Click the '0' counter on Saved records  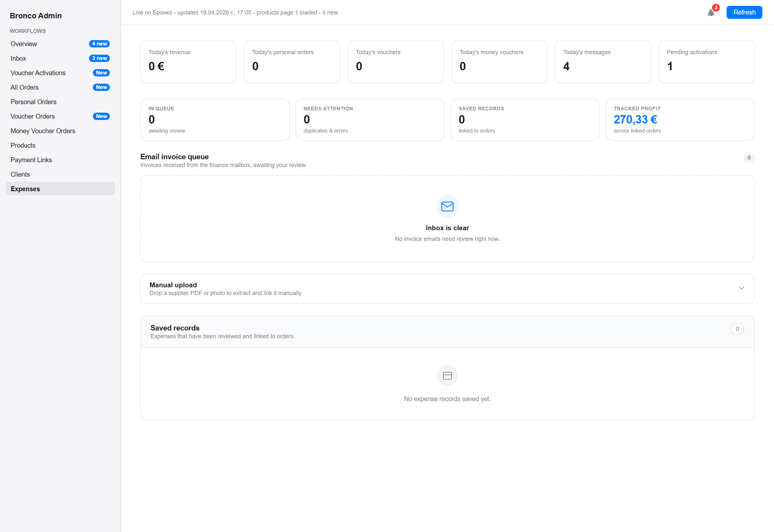coord(737,329)
